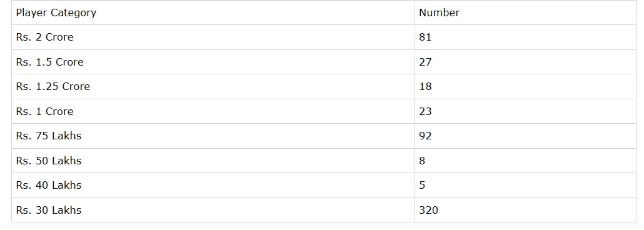The image size is (644, 230).
Task: Click the number 5 value
Action: click(422, 185)
